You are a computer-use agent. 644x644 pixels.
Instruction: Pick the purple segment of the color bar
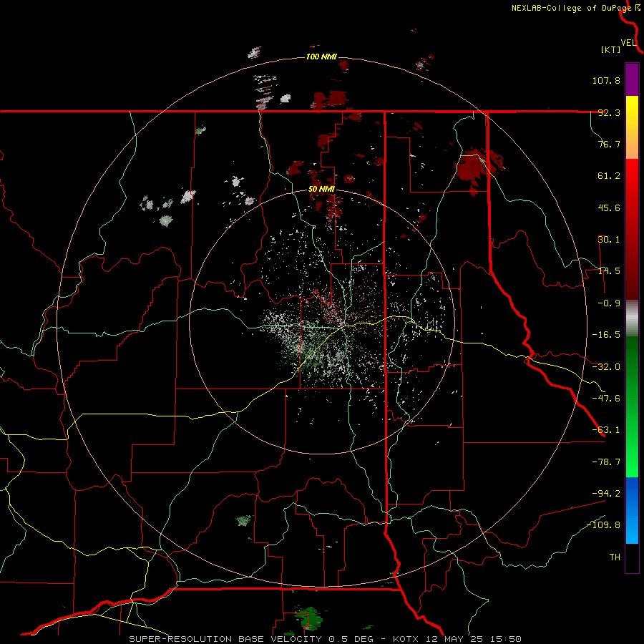point(632,79)
